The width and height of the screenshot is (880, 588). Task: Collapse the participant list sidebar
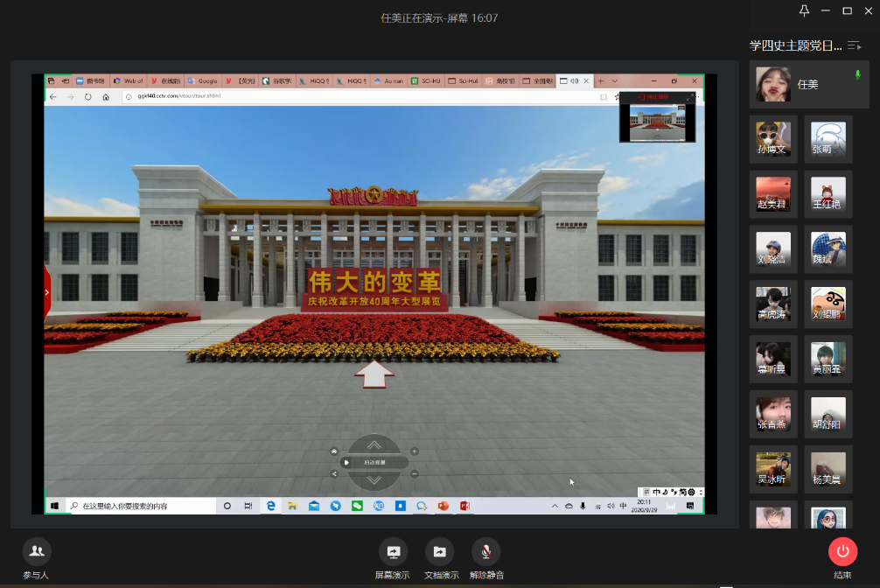854,45
